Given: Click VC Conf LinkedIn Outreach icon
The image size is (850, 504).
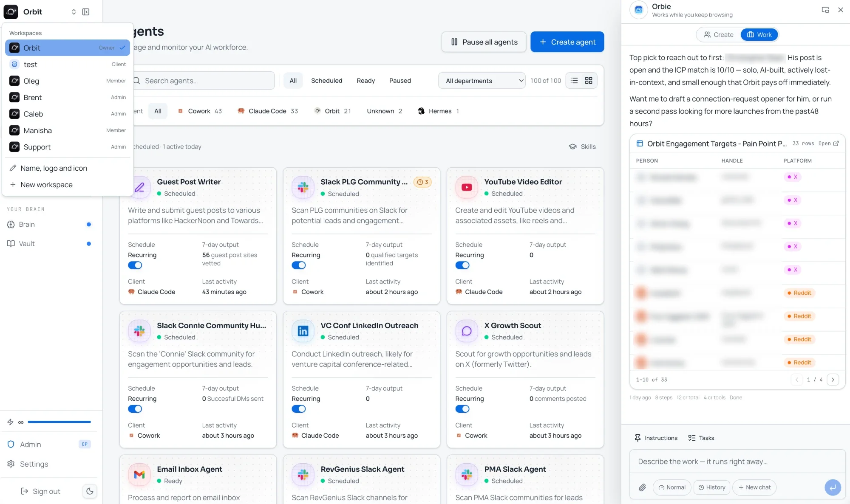Looking at the screenshot, I should click(x=303, y=331).
